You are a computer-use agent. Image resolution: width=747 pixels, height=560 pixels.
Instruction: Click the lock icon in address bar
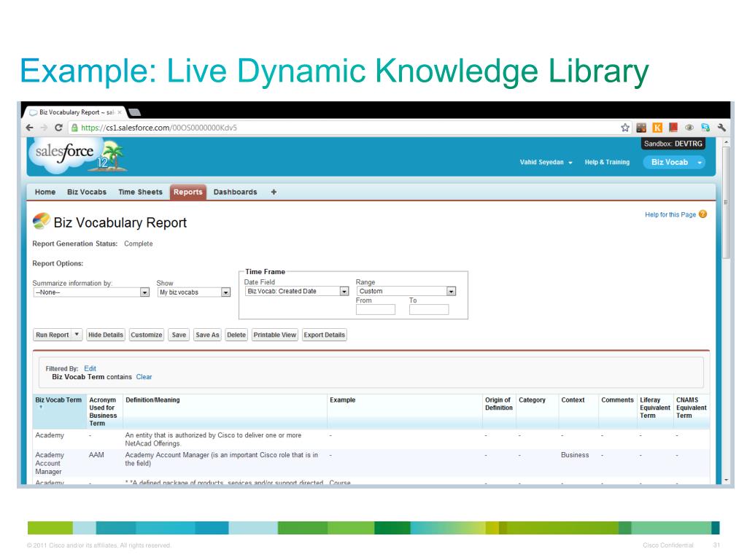[74, 128]
